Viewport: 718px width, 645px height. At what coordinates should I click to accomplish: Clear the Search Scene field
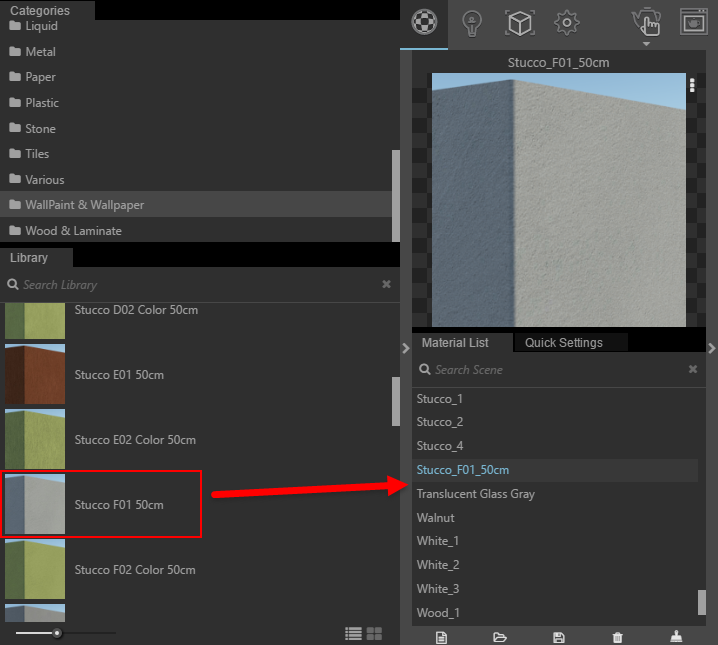(693, 369)
